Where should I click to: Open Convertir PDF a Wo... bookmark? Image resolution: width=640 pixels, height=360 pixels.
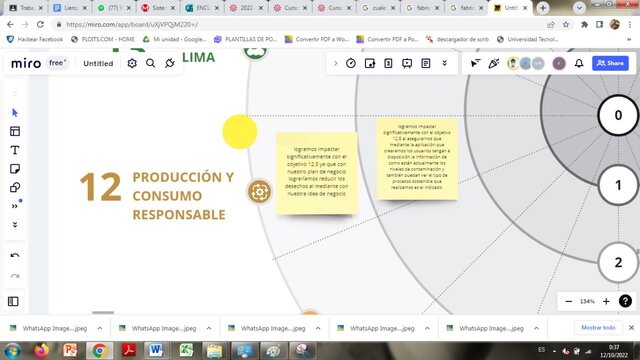point(317,39)
